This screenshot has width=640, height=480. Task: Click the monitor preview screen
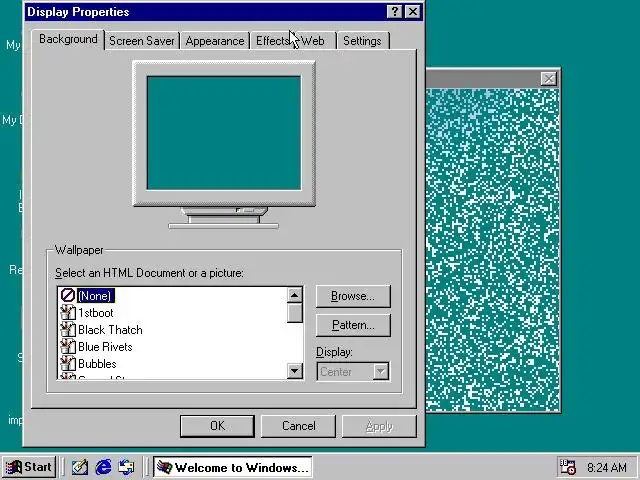(x=224, y=133)
